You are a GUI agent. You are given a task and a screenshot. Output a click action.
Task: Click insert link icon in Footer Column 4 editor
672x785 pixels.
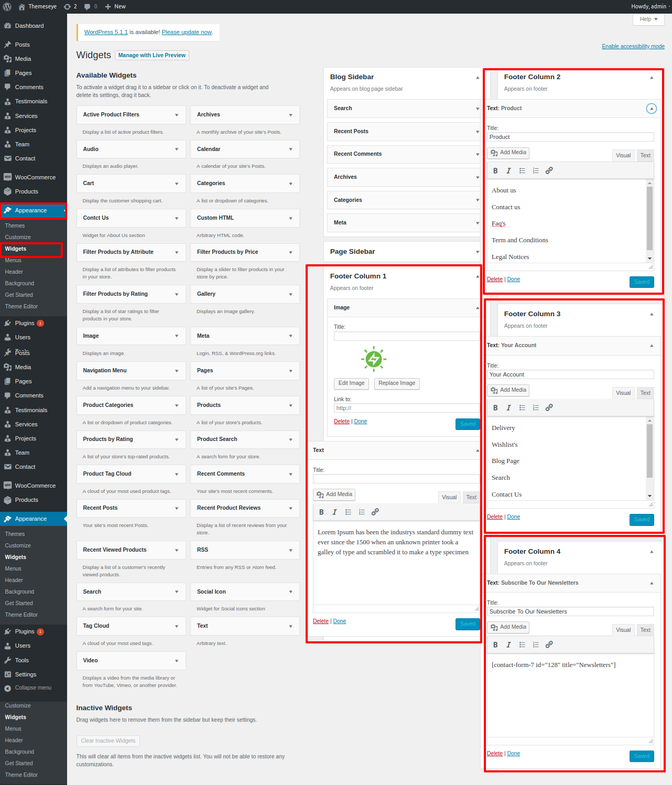(x=549, y=645)
